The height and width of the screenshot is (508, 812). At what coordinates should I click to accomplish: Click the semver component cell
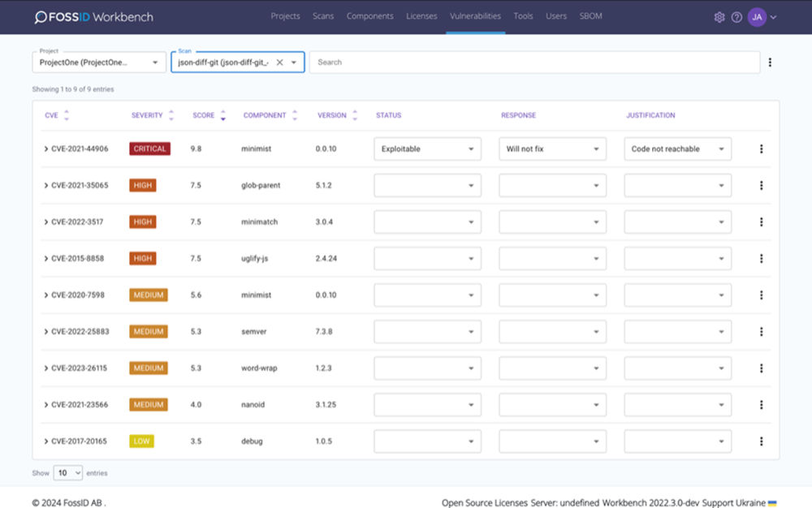point(253,332)
